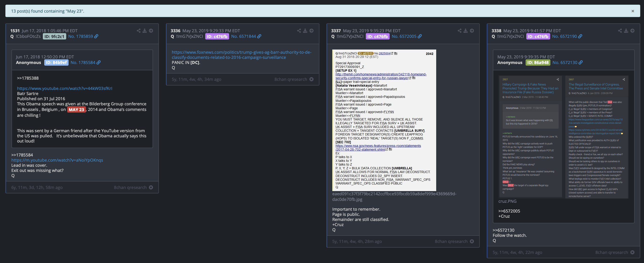Click X icon beside 8chan qresearch in post 3336
This screenshot has width=644, height=263.
[311, 79]
